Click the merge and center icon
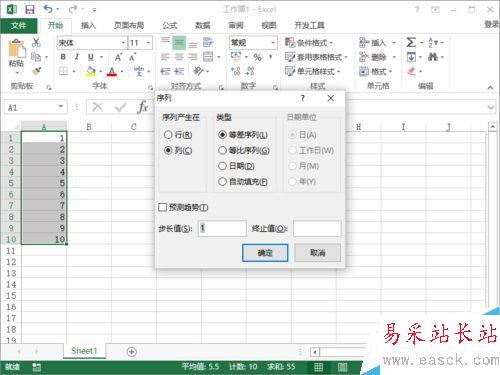This screenshot has width=500, height=375. [208, 57]
